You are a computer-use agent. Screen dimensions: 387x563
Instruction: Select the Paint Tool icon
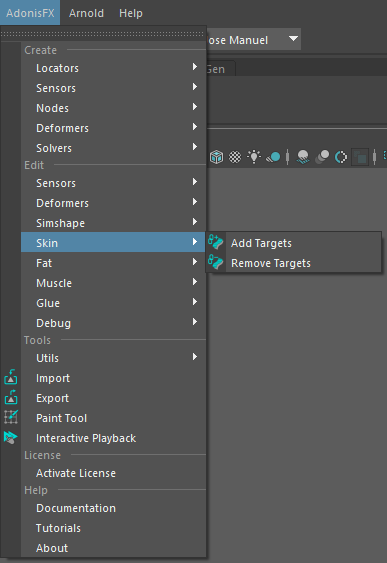pyautogui.click(x=11, y=417)
